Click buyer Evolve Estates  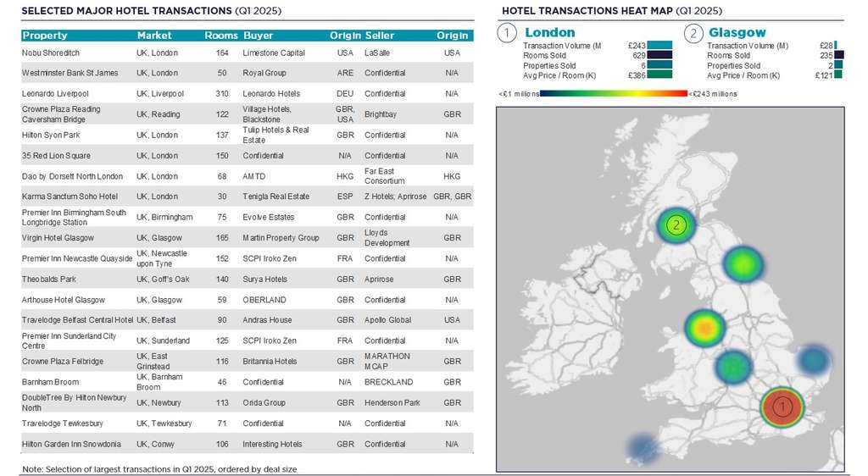(269, 218)
